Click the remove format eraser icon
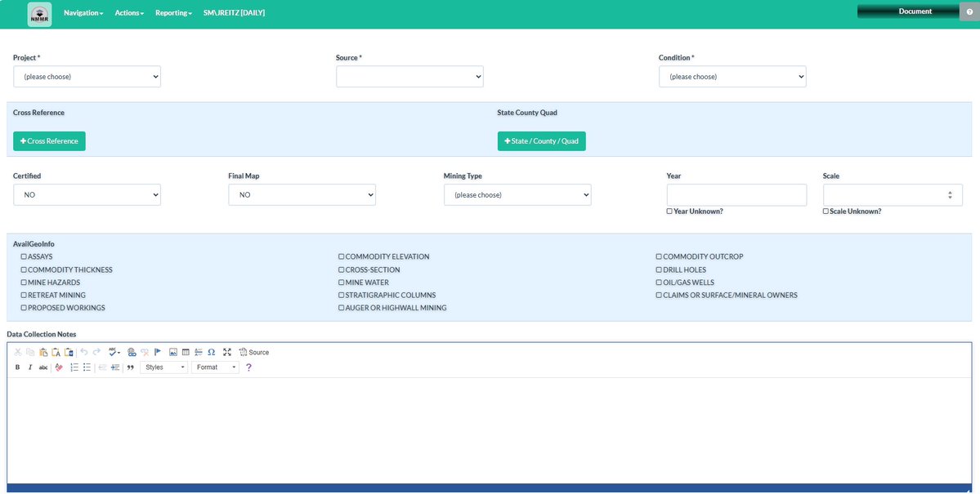This screenshot has height=494, width=980. pos(59,367)
